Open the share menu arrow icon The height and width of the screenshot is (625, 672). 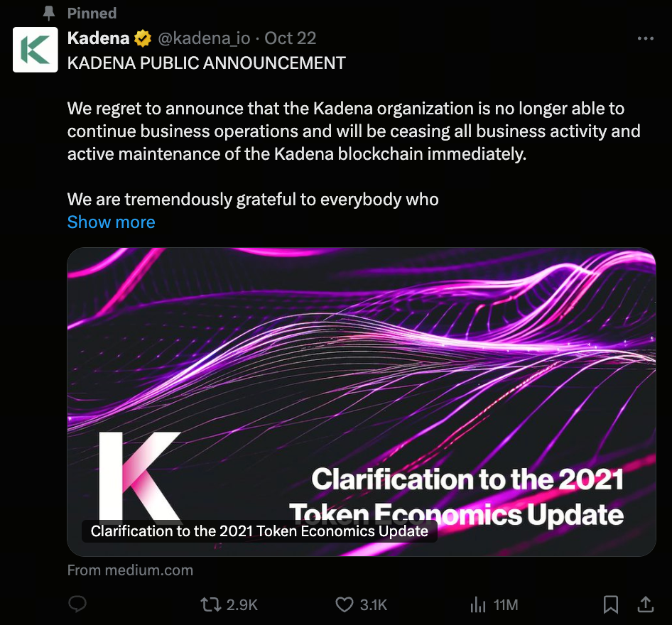[x=645, y=604]
